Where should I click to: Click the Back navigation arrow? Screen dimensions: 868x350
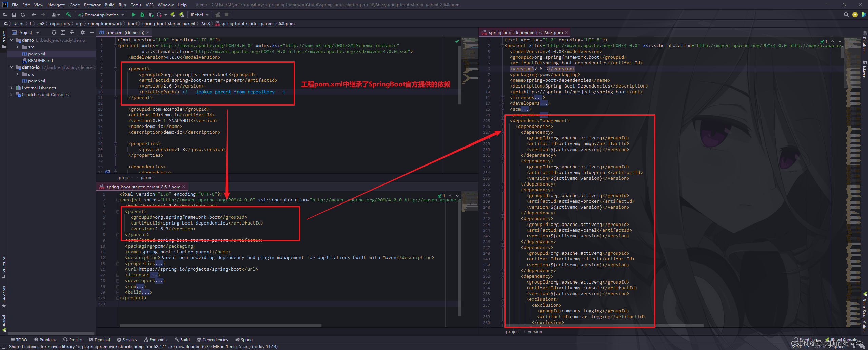(x=34, y=15)
